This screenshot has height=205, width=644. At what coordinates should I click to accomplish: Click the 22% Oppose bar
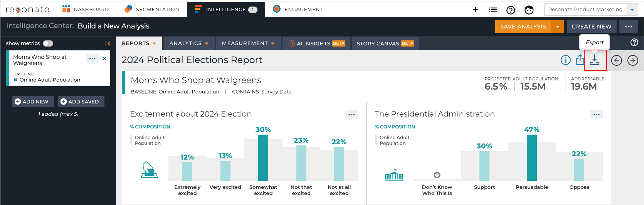(579, 170)
